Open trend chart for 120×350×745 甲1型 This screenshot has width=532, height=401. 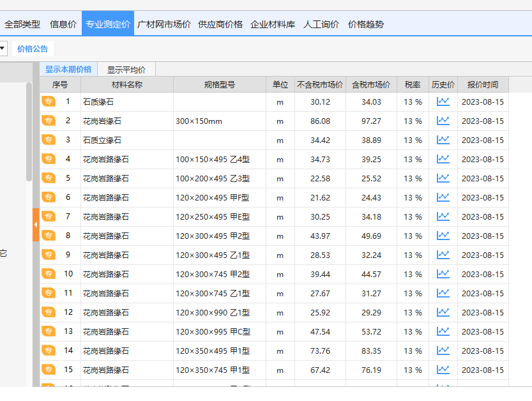tap(443, 370)
